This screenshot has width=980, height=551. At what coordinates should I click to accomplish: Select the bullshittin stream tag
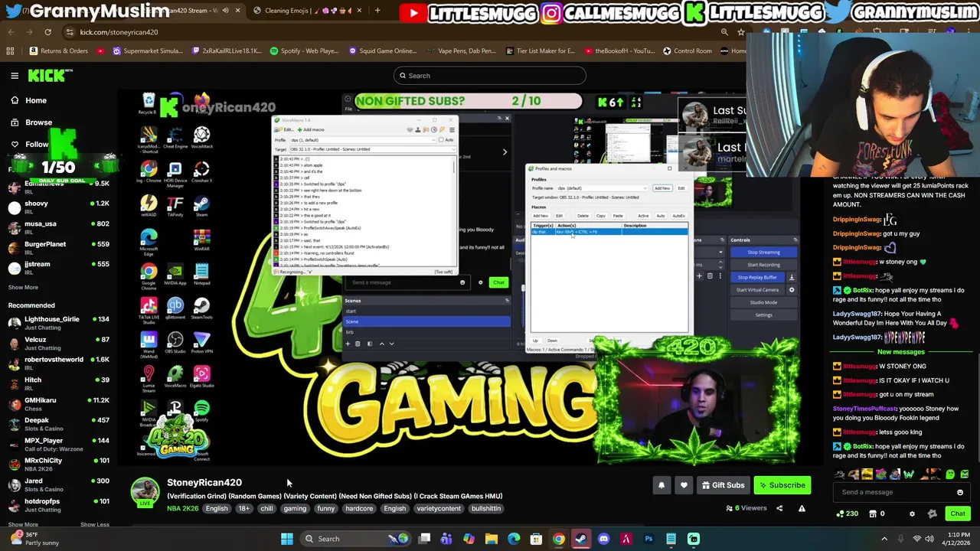pos(486,508)
